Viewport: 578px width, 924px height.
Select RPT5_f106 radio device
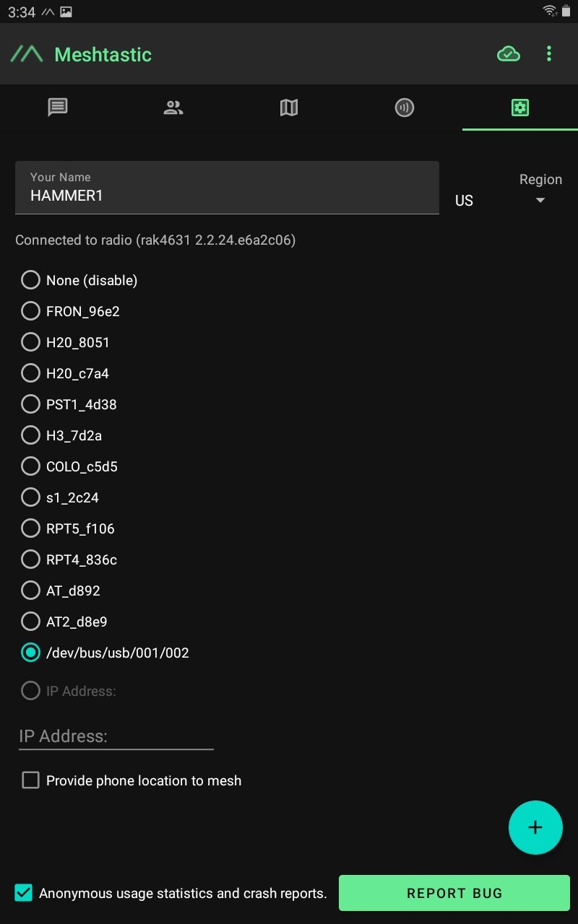[x=30, y=528]
